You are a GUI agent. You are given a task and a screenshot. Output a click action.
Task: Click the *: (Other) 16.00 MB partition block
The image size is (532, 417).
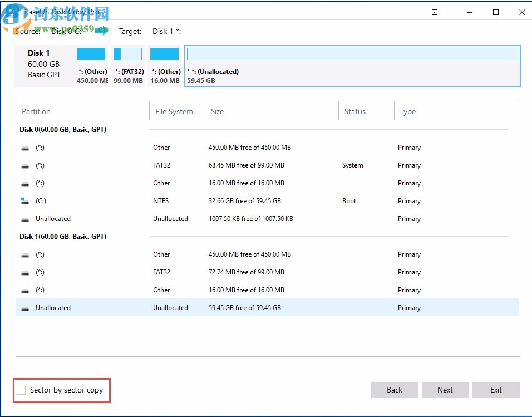click(164, 53)
